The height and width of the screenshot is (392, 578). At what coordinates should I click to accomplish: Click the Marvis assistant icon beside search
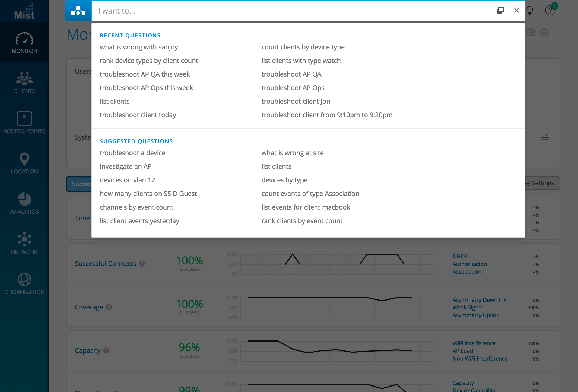[78, 11]
